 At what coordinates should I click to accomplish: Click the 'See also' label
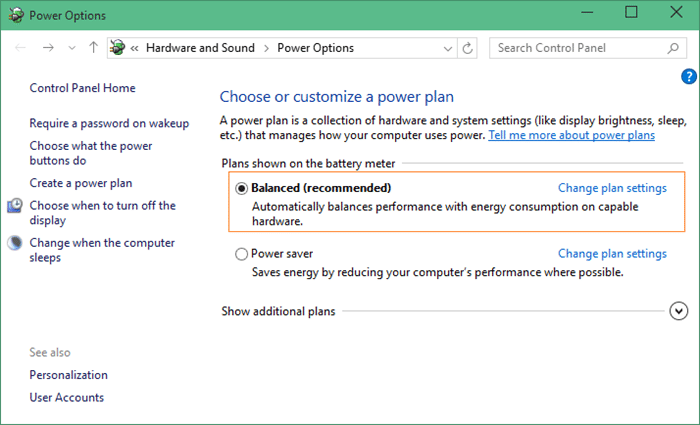point(50,353)
